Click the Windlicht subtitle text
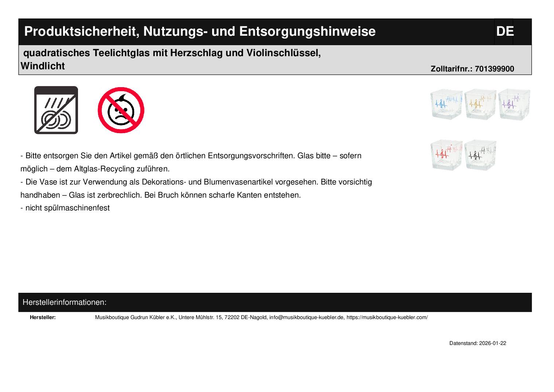The width and height of the screenshot is (554, 392). pyautogui.click(x=43, y=66)
